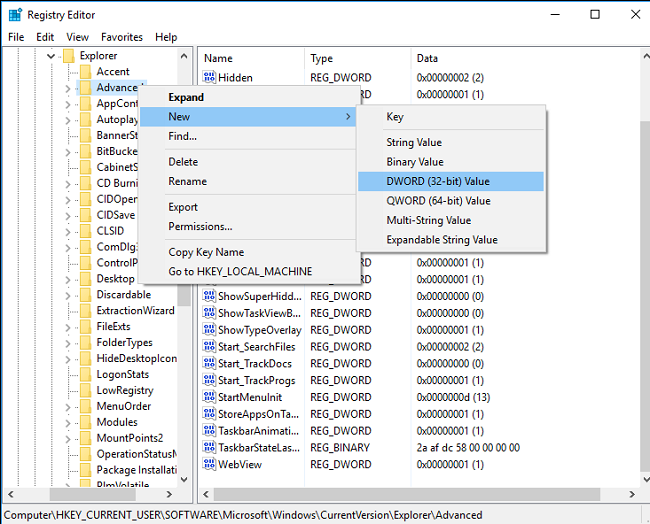Image resolution: width=650 pixels, height=524 pixels.
Task: Choose Export from the context menu
Action: (183, 207)
